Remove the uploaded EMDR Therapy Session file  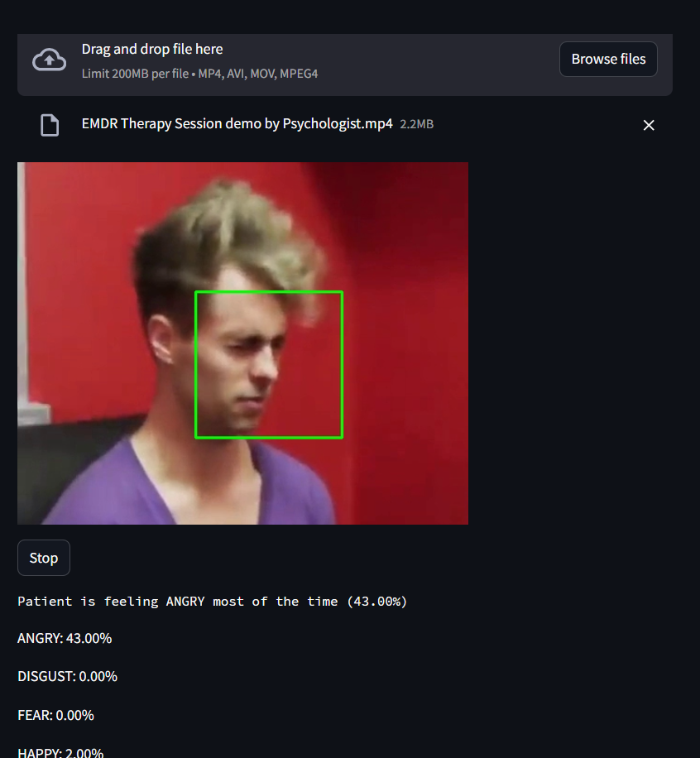[649, 125]
